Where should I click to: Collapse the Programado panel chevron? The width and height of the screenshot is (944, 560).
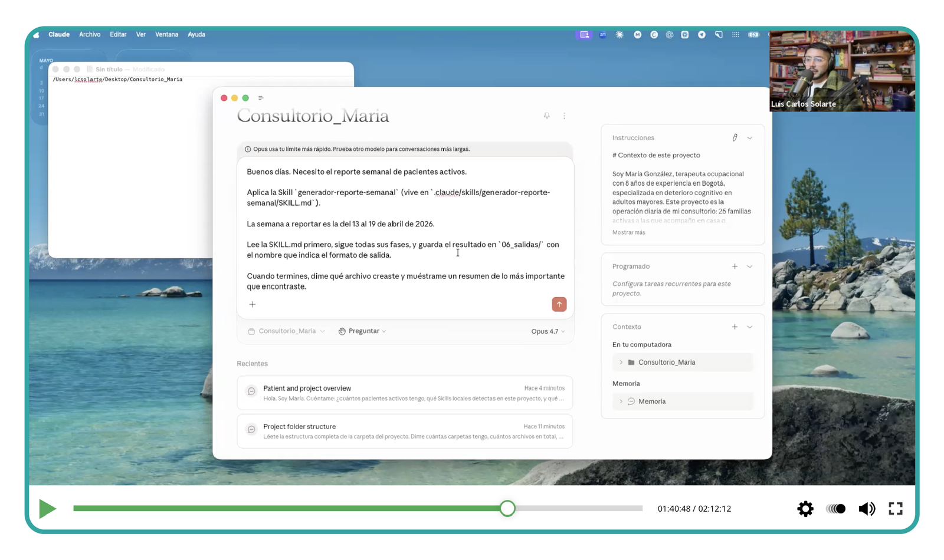(x=750, y=266)
